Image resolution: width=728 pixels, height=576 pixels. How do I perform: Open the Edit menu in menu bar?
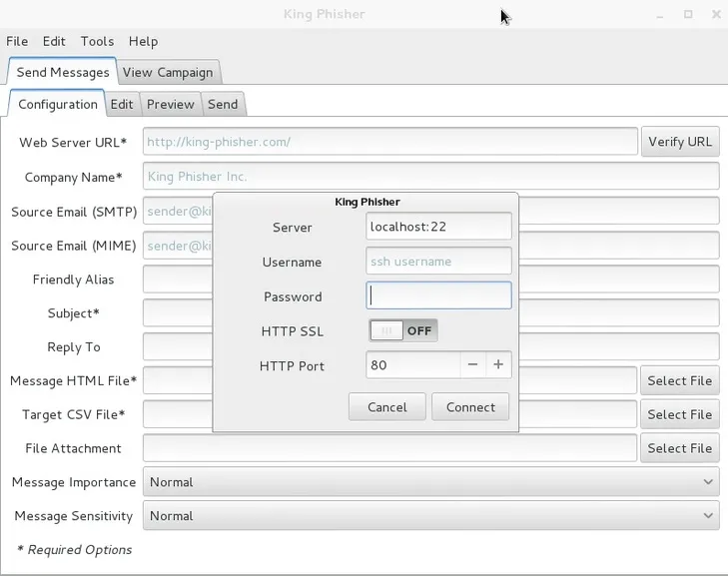tap(54, 41)
